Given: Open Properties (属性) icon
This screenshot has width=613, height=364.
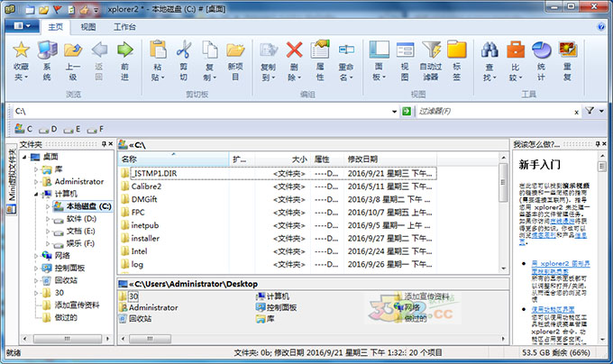Looking at the screenshot, I should pyautogui.click(x=320, y=50).
